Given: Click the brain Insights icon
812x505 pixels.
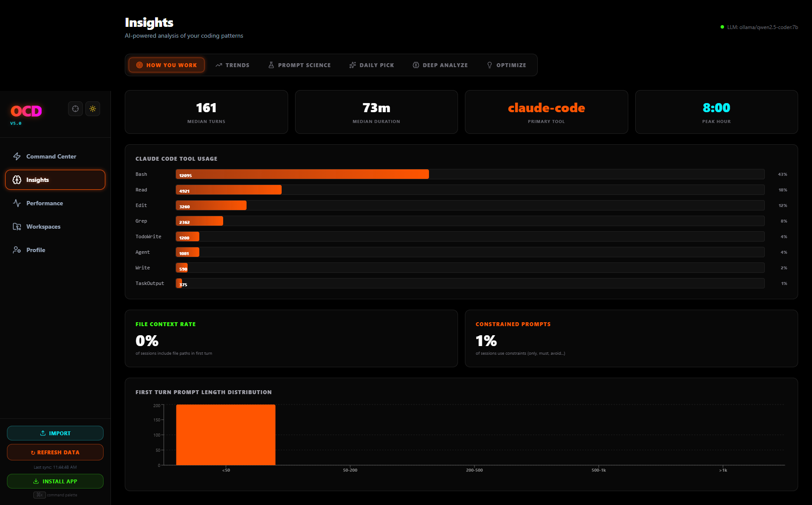Looking at the screenshot, I should pos(17,180).
